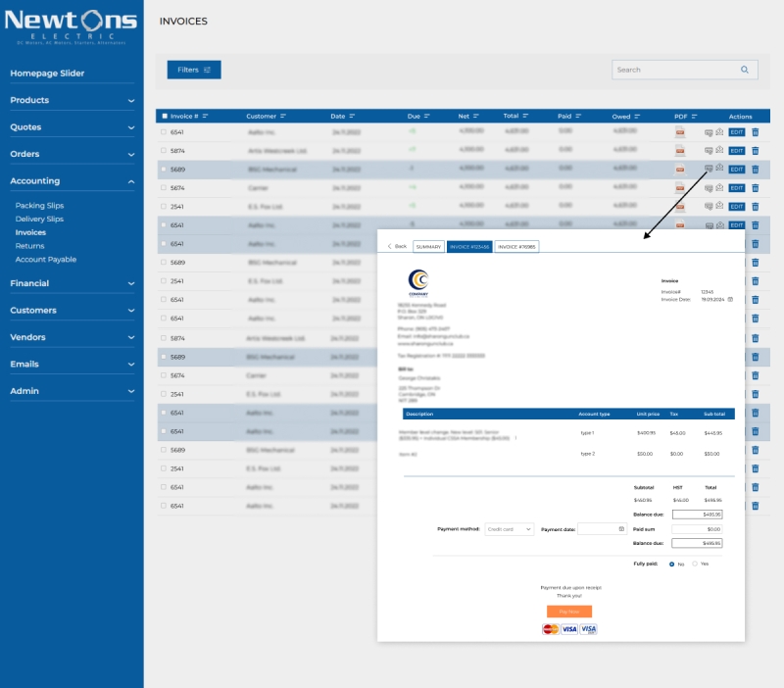Select Fully paid 'Yes' radio button
784x688 pixels.
695,564
